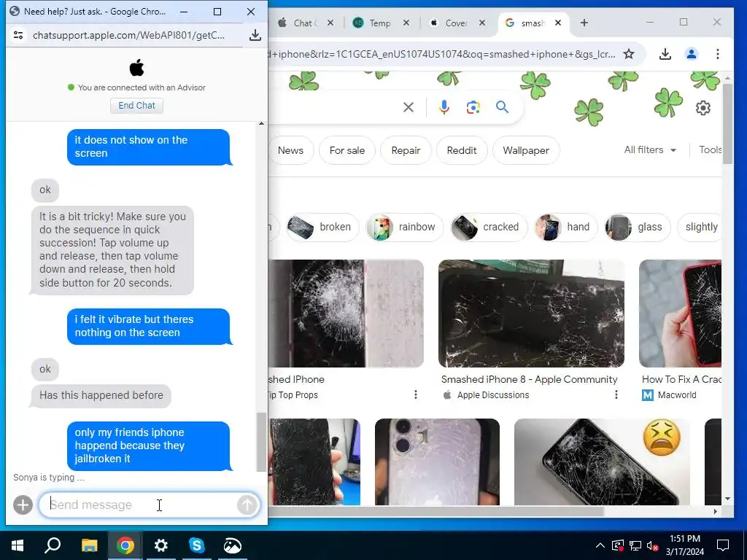
Task: Bookmark this page with star icon
Action: click(x=629, y=54)
